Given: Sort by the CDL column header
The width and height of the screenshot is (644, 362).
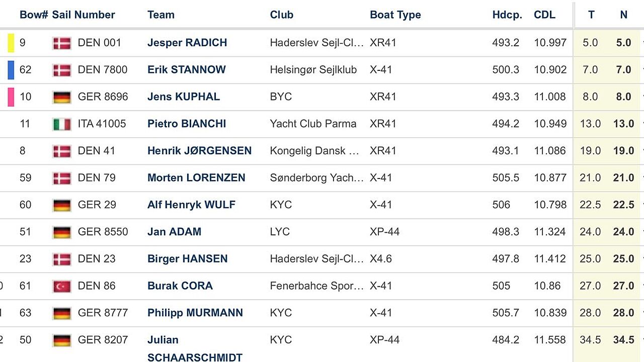Looking at the screenshot, I should (x=544, y=15).
